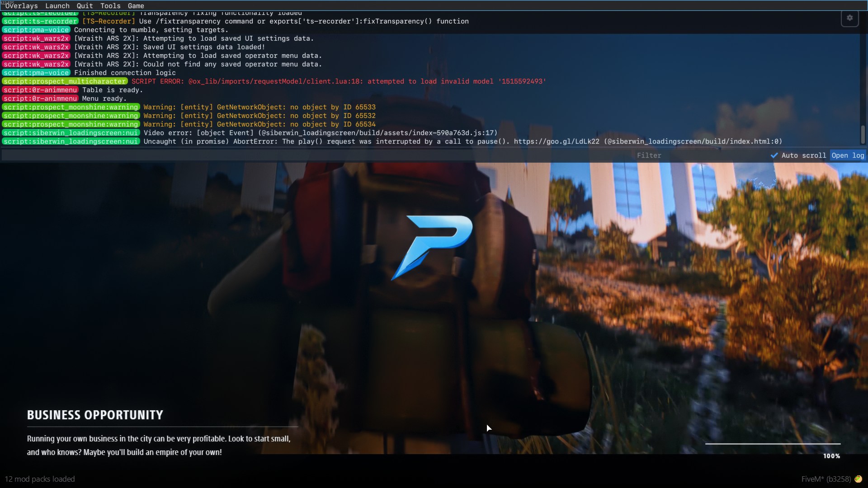
Task: Toggle the Auto scroll checkbox
Action: (774, 155)
